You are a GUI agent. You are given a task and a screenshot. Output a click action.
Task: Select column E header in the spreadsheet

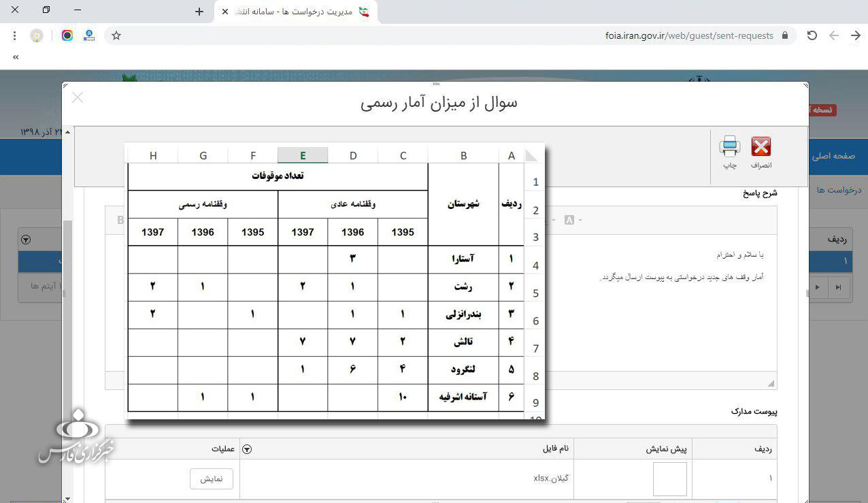tap(303, 156)
